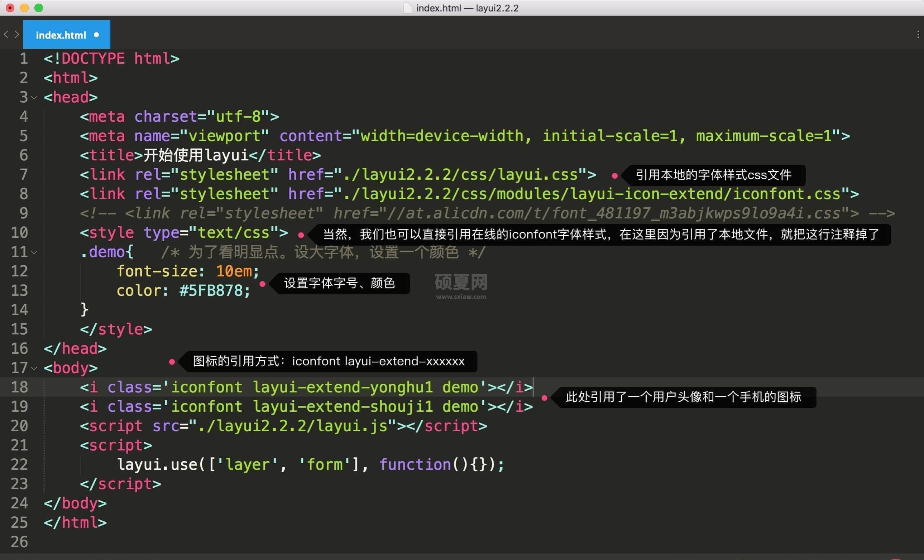Collapse the head tag fold arrow on line 3
The width and height of the screenshot is (924, 560).
tap(34, 98)
